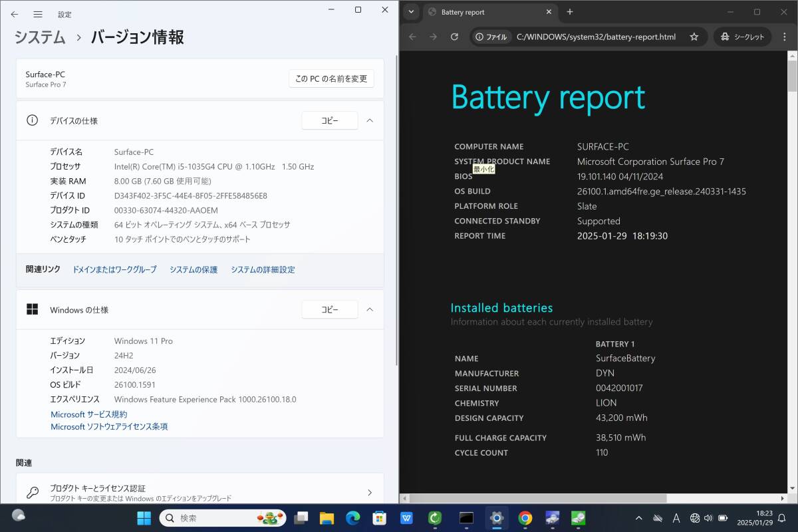798x532 pixels.
Task: Click the key icon beside product key entry
Action: pos(32,493)
